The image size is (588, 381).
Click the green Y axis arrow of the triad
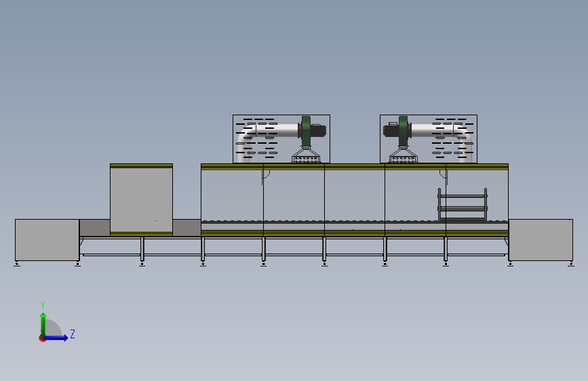tap(43, 324)
